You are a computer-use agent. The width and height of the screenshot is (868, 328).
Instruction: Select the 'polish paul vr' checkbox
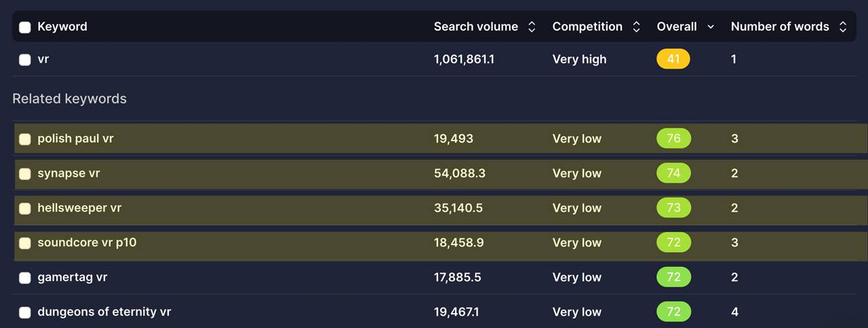(x=25, y=139)
